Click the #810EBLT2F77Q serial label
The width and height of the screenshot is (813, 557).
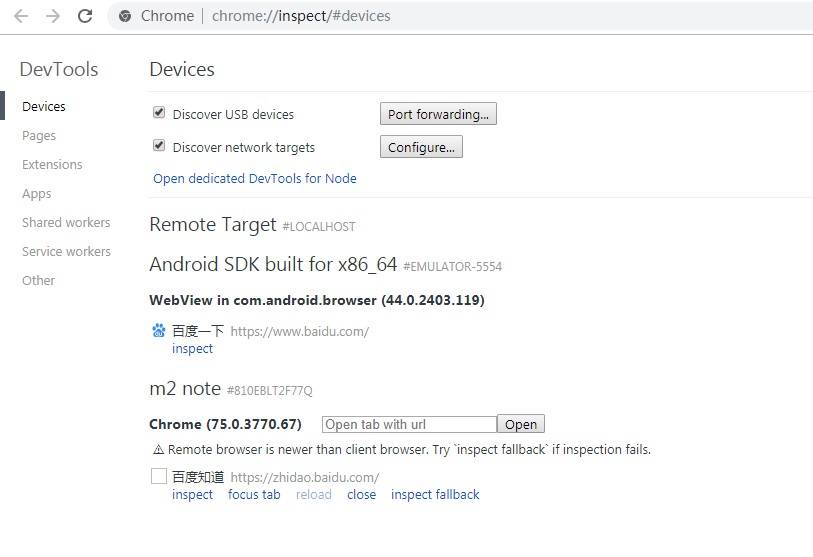pyautogui.click(x=270, y=391)
